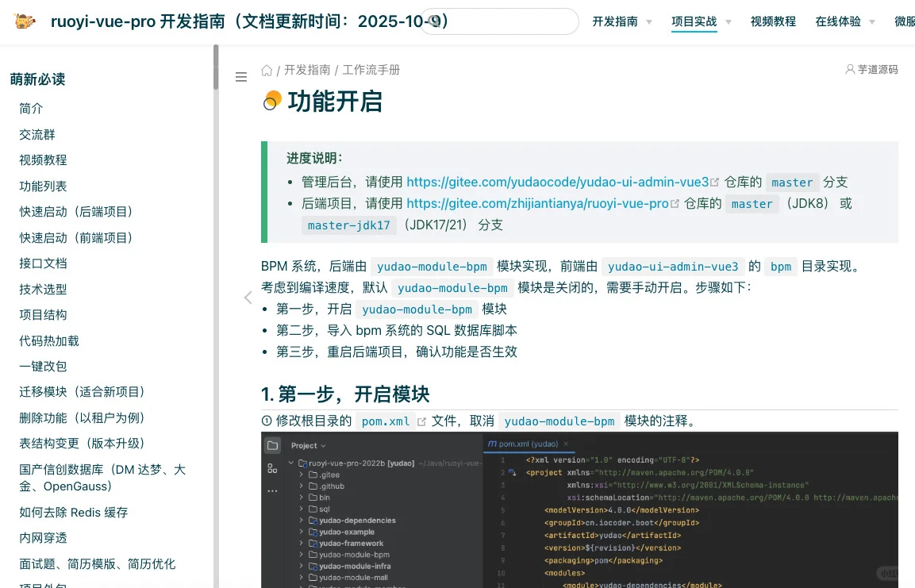Open 内网穿透 in the sidebar

pyautogui.click(x=43, y=538)
